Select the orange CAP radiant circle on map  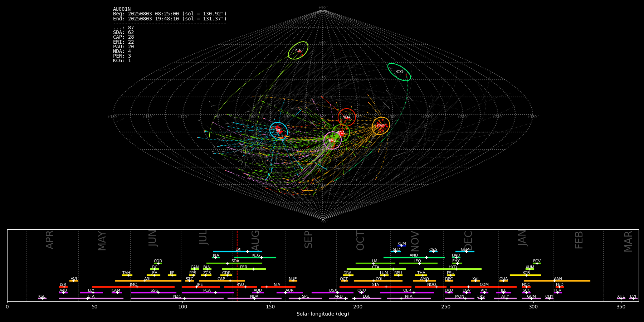(x=381, y=126)
